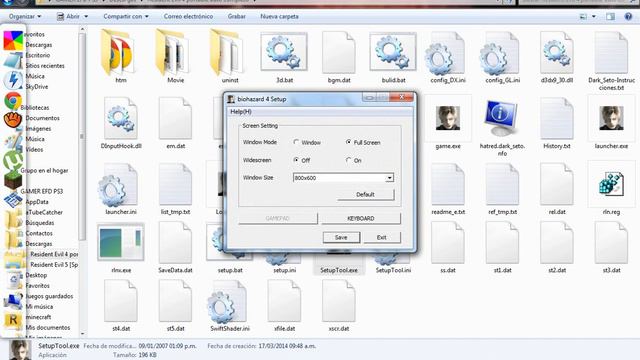Click the Default button in Screen Setting
The height and width of the screenshot is (360, 640).
(366, 194)
